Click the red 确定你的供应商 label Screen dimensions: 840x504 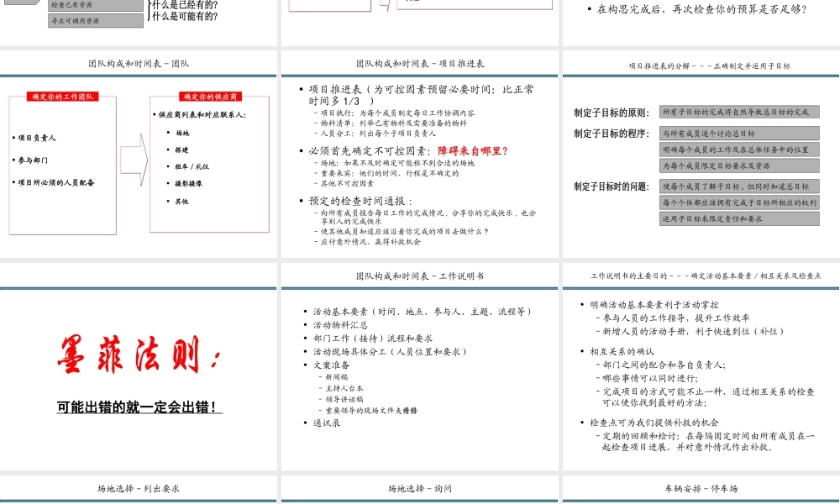tap(211, 97)
